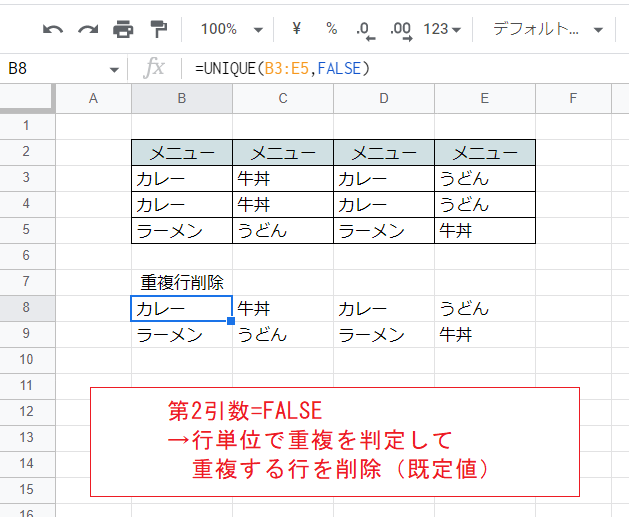Screen dimensions: 629x517
Task: Click cell E4 containing うどん
Action: click(485, 205)
